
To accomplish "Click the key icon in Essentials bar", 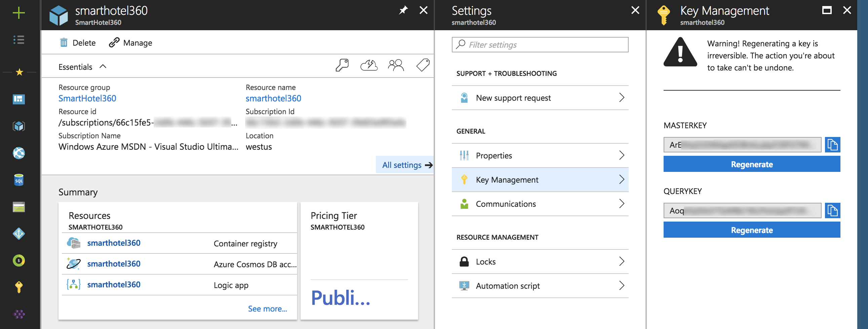I will [x=342, y=65].
